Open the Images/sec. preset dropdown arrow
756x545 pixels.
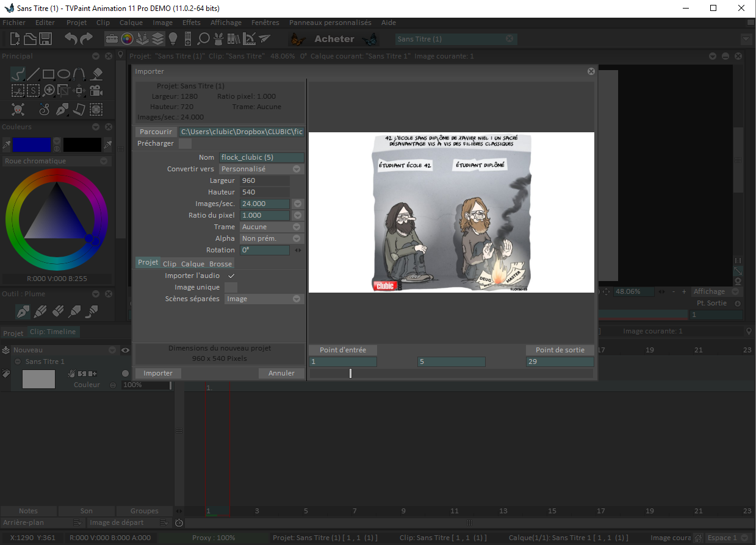(298, 204)
